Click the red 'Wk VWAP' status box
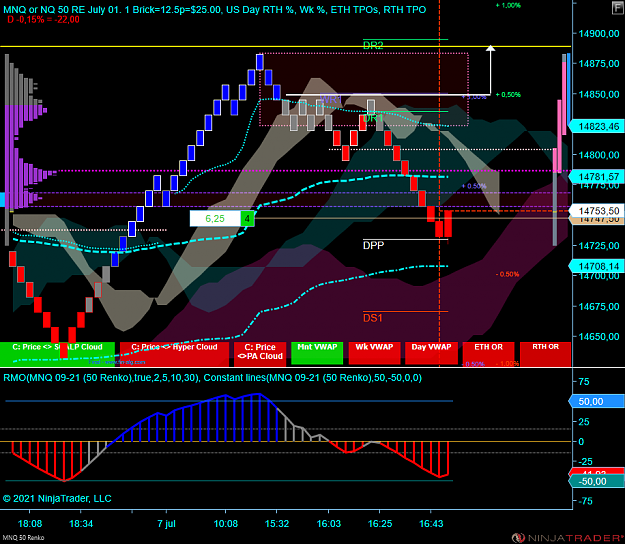625x544 pixels. [x=374, y=353]
